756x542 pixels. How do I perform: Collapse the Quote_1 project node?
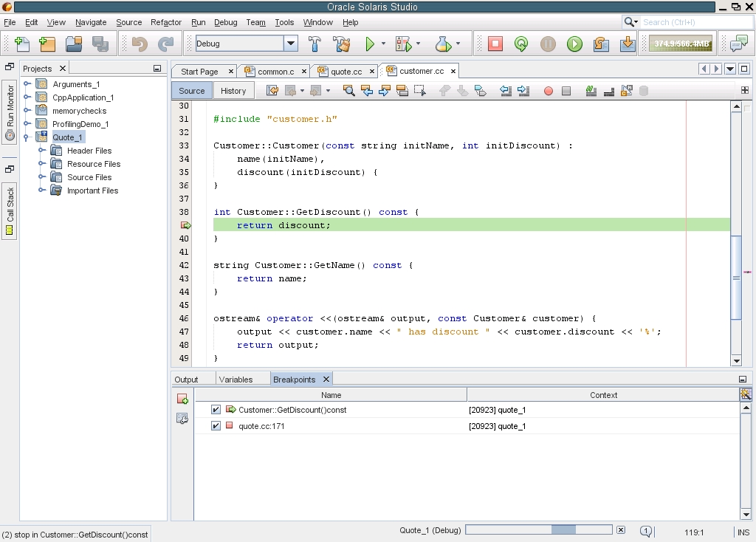point(27,137)
